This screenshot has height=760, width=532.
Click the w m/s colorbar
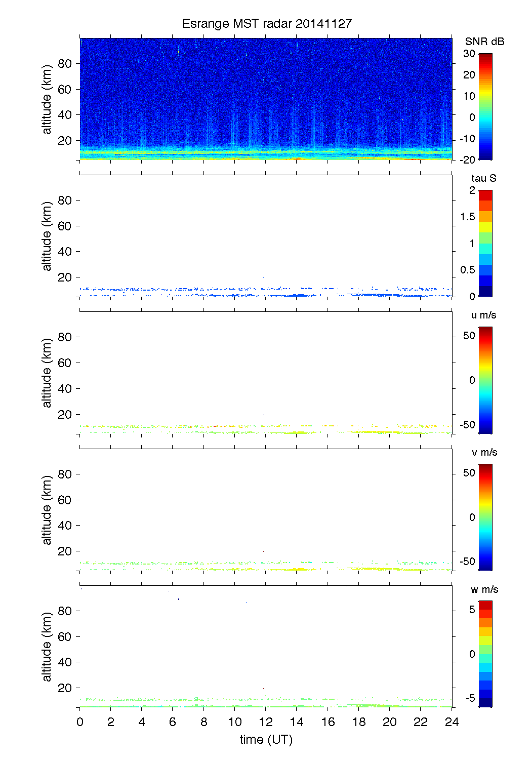(x=485, y=654)
